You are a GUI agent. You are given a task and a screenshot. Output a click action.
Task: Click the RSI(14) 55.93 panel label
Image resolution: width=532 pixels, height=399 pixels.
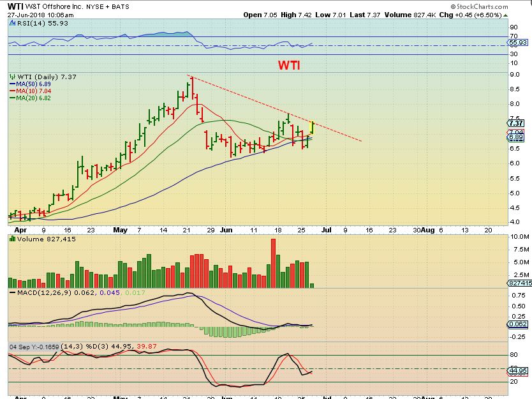coord(42,24)
